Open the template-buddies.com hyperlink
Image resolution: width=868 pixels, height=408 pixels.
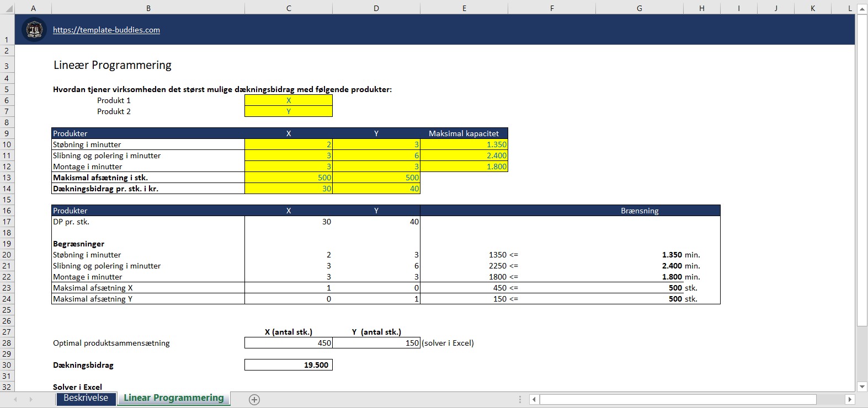pos(106,30)
